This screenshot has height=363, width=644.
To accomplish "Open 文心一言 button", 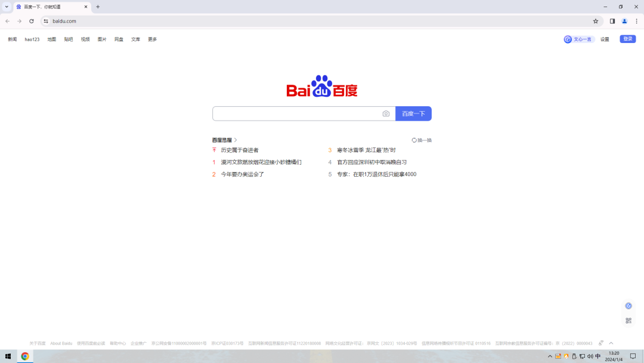I will [579, 39].
